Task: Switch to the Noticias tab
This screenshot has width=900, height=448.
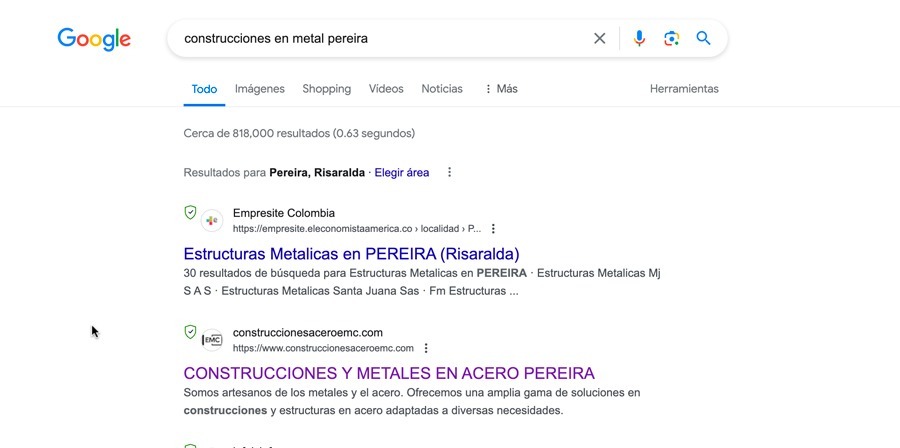Action: coord(442,89)
